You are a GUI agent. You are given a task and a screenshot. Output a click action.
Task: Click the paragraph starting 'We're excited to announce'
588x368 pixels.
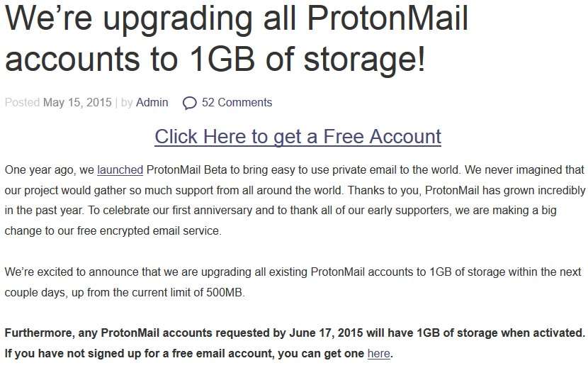pyautogui.click(x=293, y=282)
